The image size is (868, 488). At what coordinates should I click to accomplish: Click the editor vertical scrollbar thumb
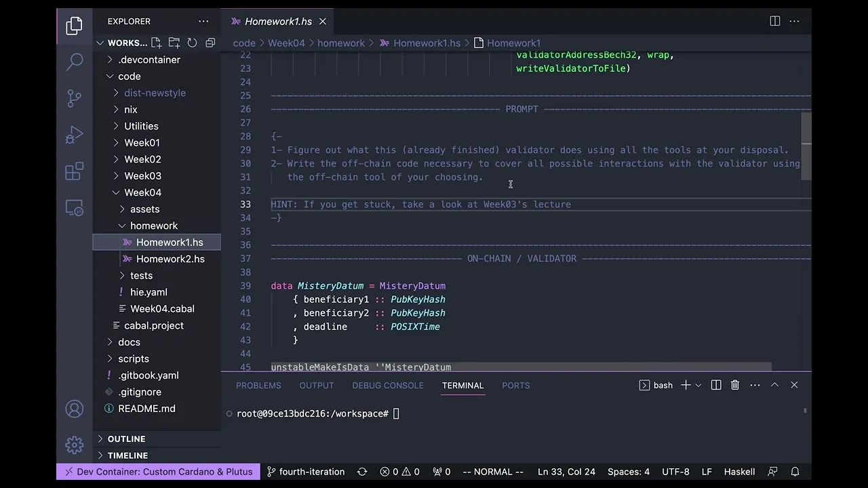(806, 146)
